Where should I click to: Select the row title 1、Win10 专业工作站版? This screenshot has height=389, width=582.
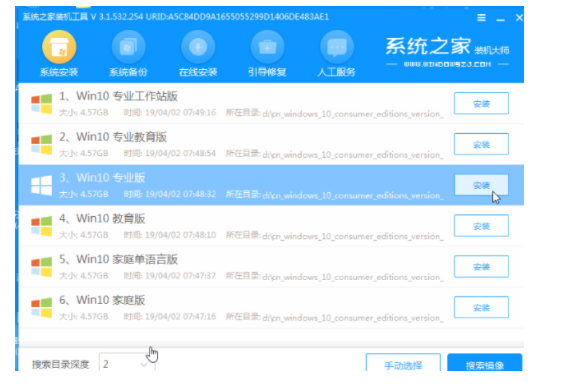(x=118, y=96)
